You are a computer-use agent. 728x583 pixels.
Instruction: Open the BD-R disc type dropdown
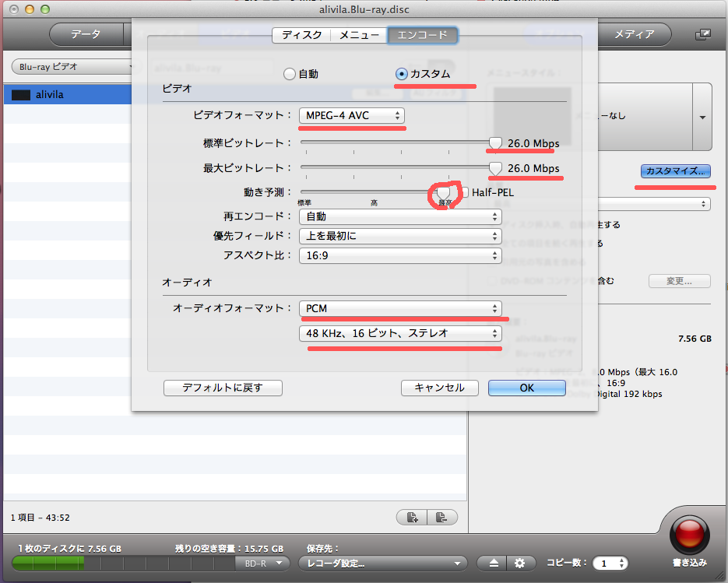click(264, 564)
